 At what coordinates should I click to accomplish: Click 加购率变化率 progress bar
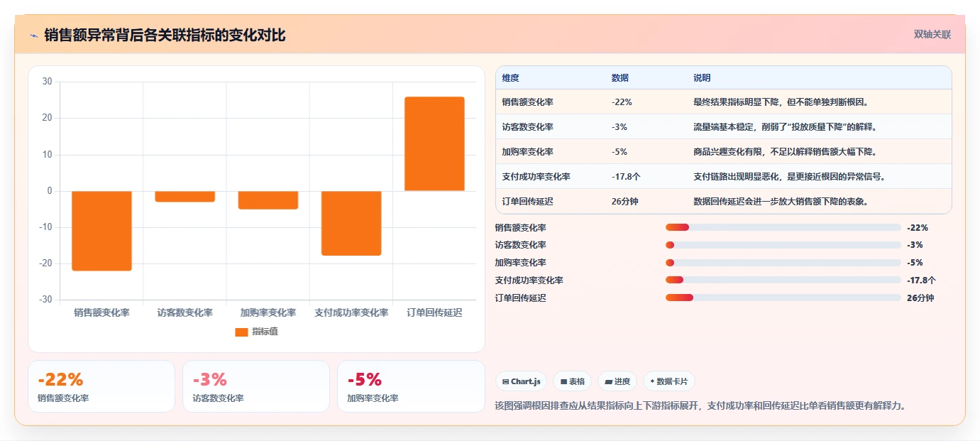coord(783,263)
